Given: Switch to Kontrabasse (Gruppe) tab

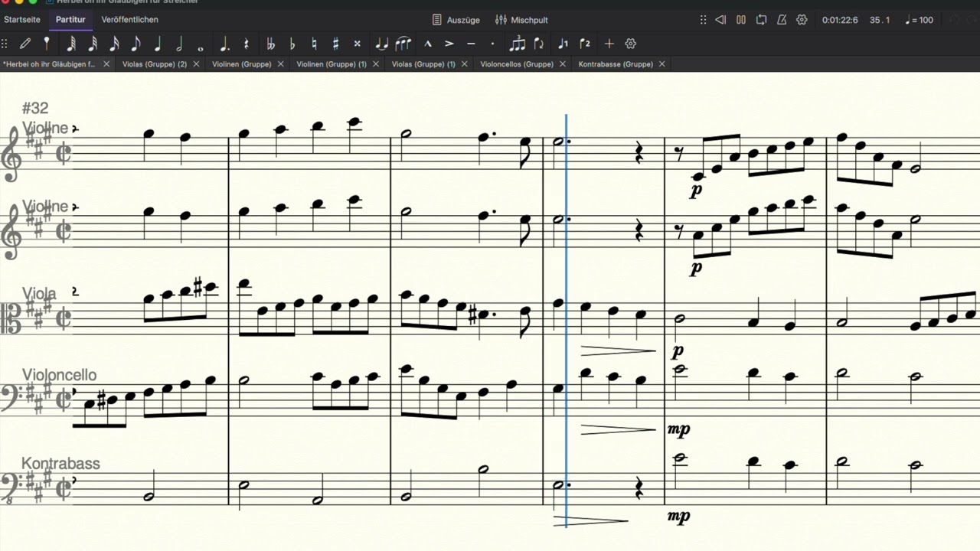Looking at the screenshot, I should [x=616, y=64].
